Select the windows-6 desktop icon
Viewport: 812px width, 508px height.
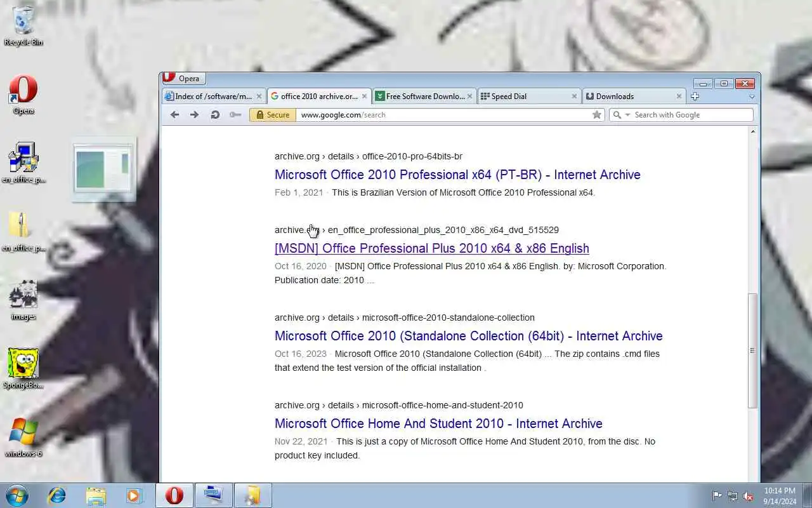click(23, 438)
